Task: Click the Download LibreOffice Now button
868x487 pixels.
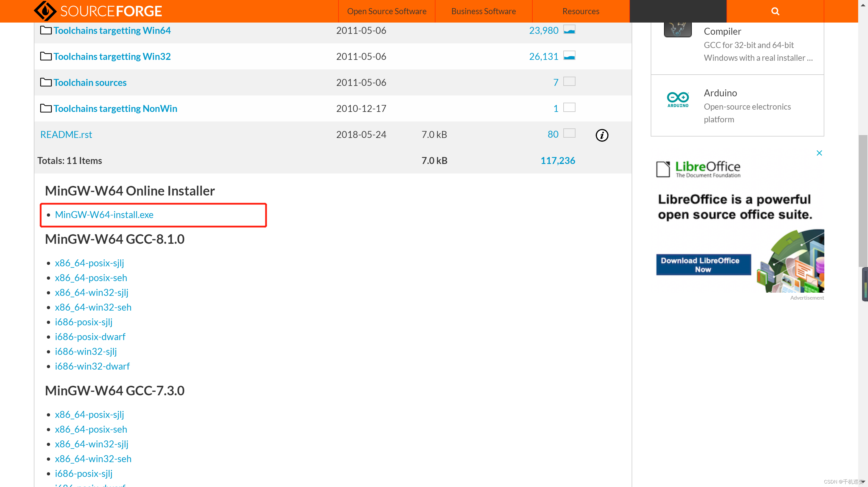Action: pyautogui.click(x=703, y=265)
